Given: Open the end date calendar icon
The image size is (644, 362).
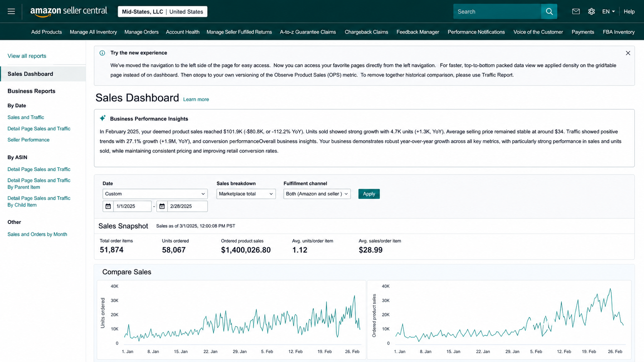Looking at the screenshot, I should click(162, 206).
